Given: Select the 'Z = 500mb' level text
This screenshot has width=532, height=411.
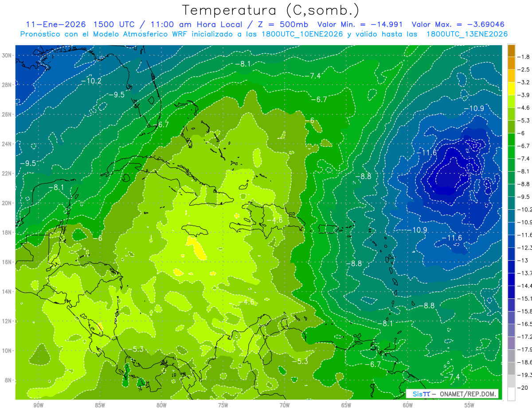Looking at the screenshot, I should [284, 24].
